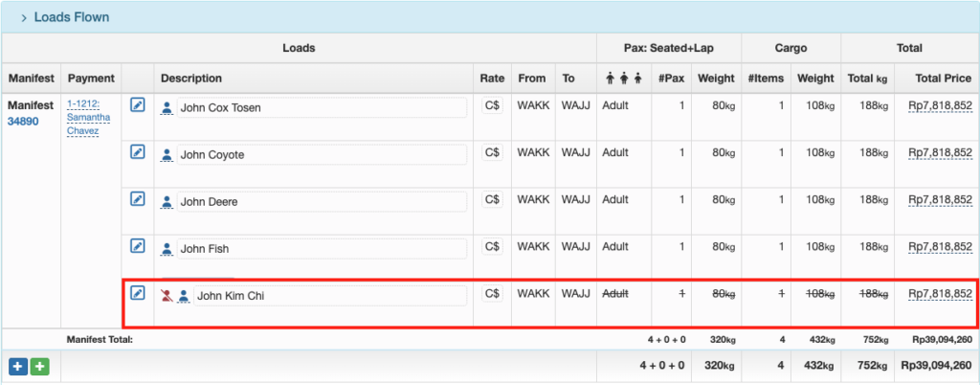Click the John Deere description field
The image size is (980, 385).
tap(321, 202)
